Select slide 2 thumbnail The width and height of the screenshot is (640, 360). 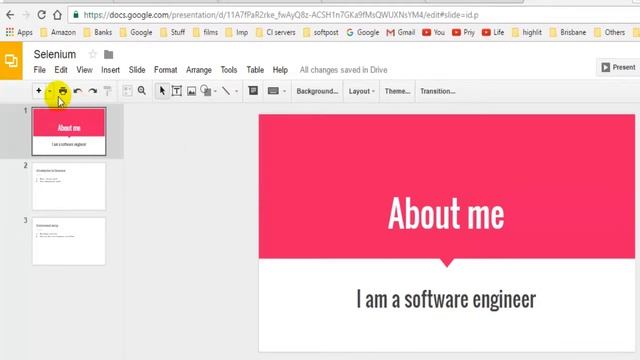click(69, 187)
